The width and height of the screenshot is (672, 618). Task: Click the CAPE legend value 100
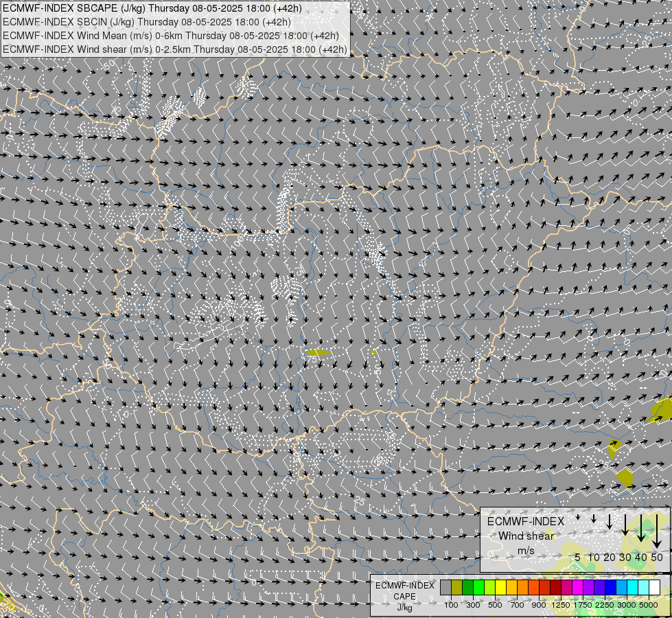451,605
